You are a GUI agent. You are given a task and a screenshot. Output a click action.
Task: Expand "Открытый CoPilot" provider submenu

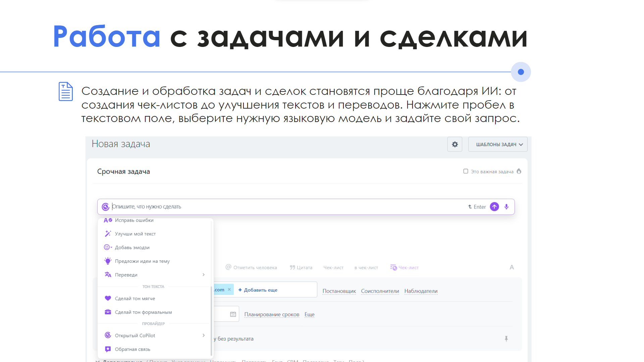tap(204, 336)
